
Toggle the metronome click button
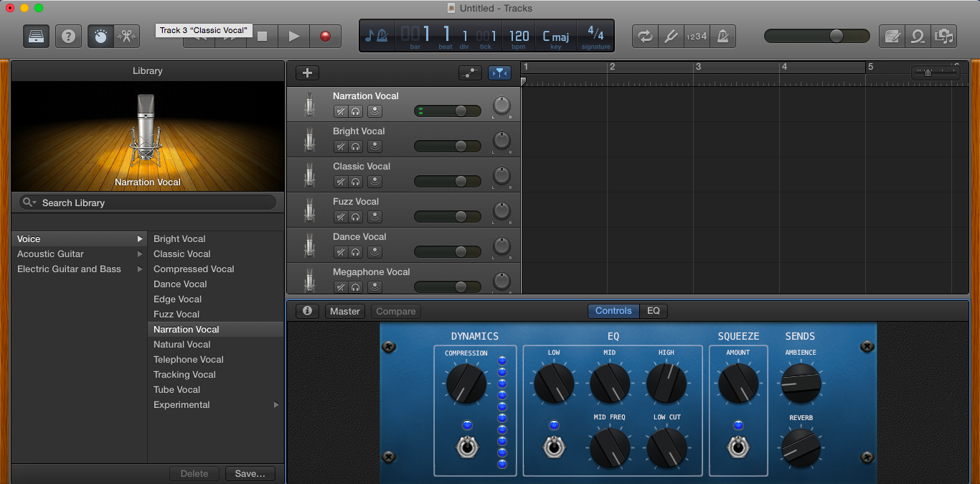[723, 36]
